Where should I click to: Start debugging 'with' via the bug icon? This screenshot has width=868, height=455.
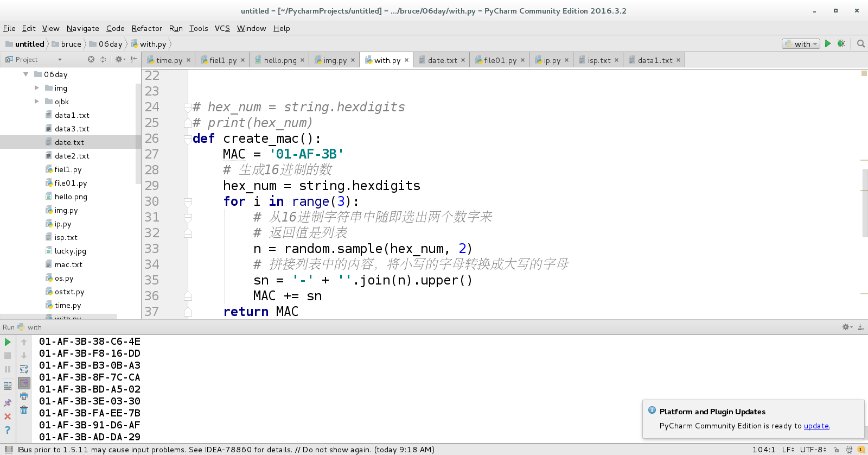841,44
